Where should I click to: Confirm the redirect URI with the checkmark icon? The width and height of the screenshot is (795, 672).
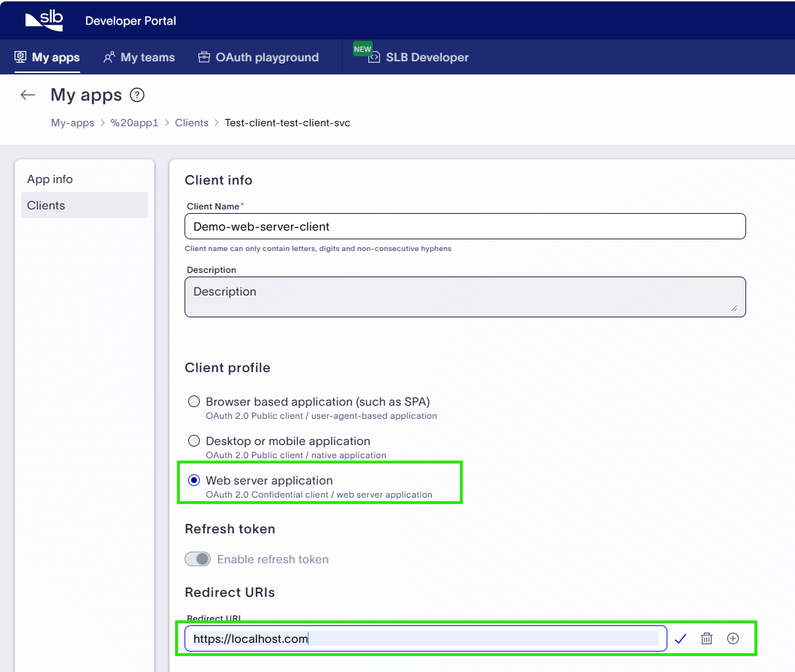[680, 638]
